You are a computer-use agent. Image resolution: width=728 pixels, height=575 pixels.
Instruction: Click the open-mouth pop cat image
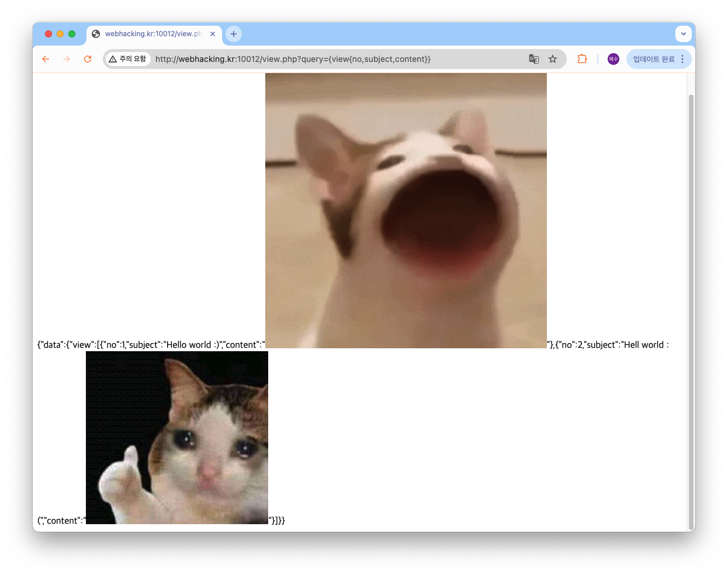tap(406, 210)
